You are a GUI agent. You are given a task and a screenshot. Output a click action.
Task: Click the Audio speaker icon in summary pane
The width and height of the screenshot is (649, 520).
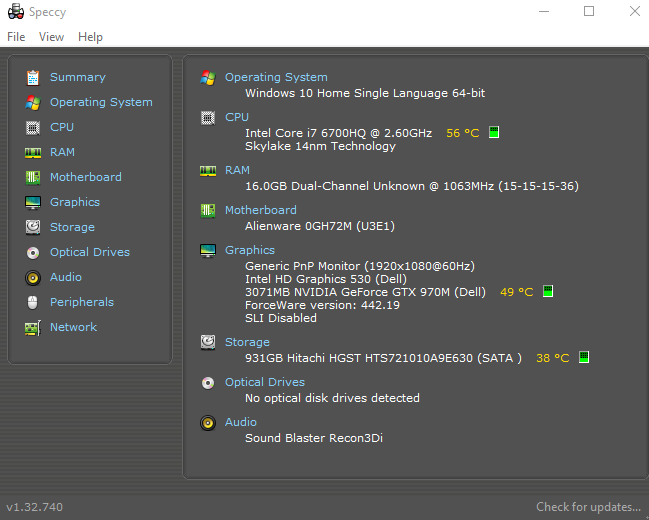tap(208, 423)
